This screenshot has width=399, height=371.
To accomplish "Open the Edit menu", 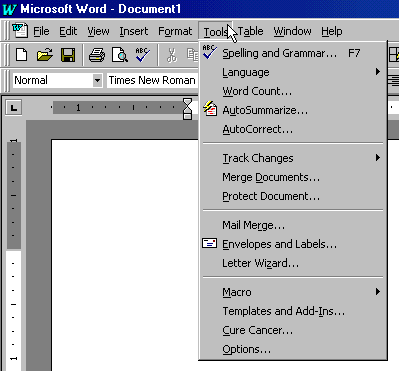I will coord(68,31).
